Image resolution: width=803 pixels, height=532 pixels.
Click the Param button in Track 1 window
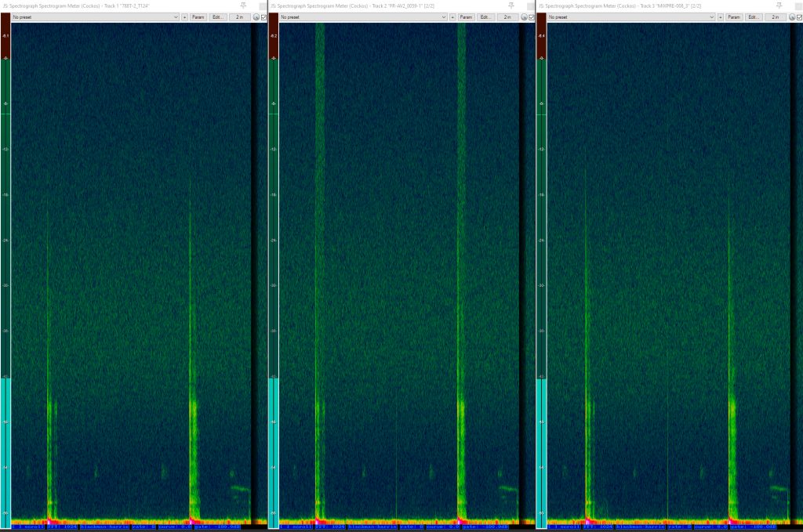coord(198,16)
